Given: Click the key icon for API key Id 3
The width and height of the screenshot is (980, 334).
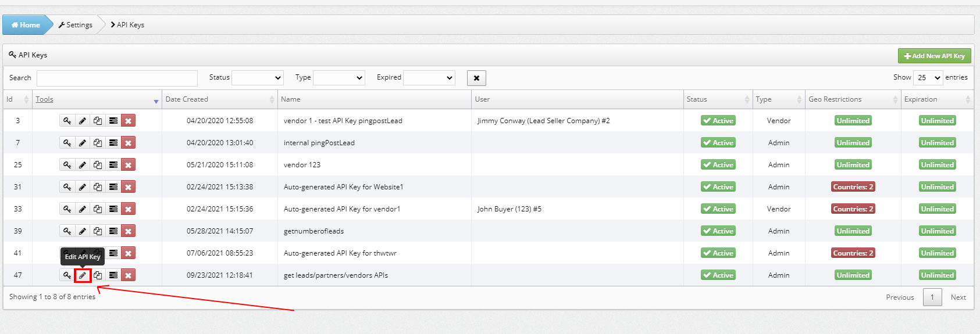Looking at the screenshot, I should coord(67,121).
